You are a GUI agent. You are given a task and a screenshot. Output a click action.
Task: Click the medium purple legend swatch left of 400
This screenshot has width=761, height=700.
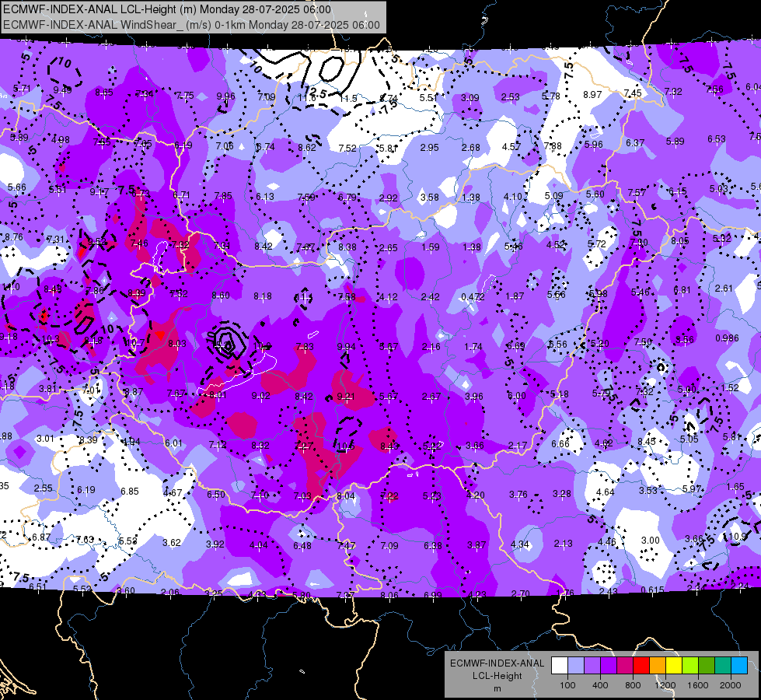coord(592,666)
